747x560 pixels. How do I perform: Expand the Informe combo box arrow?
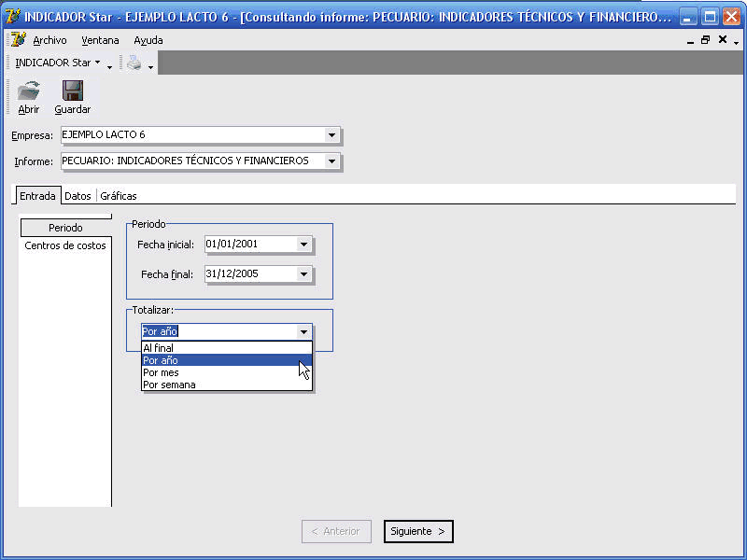[331, 161]
